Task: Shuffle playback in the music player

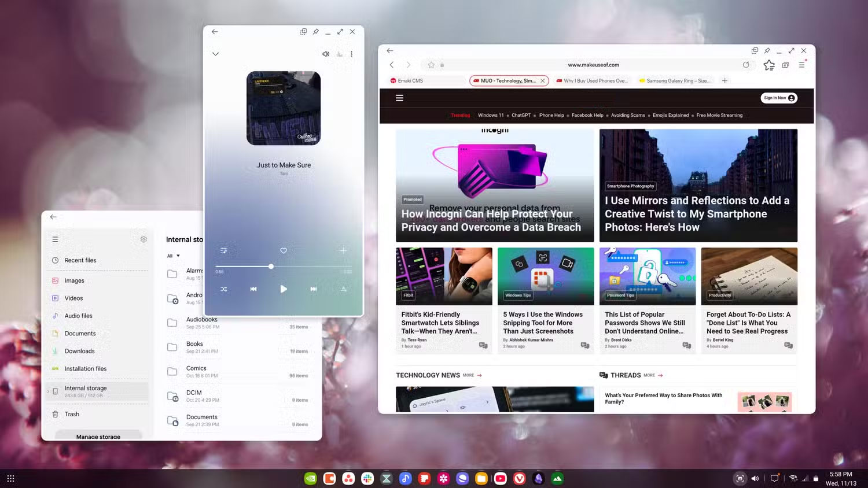Action: coord(224,289)
